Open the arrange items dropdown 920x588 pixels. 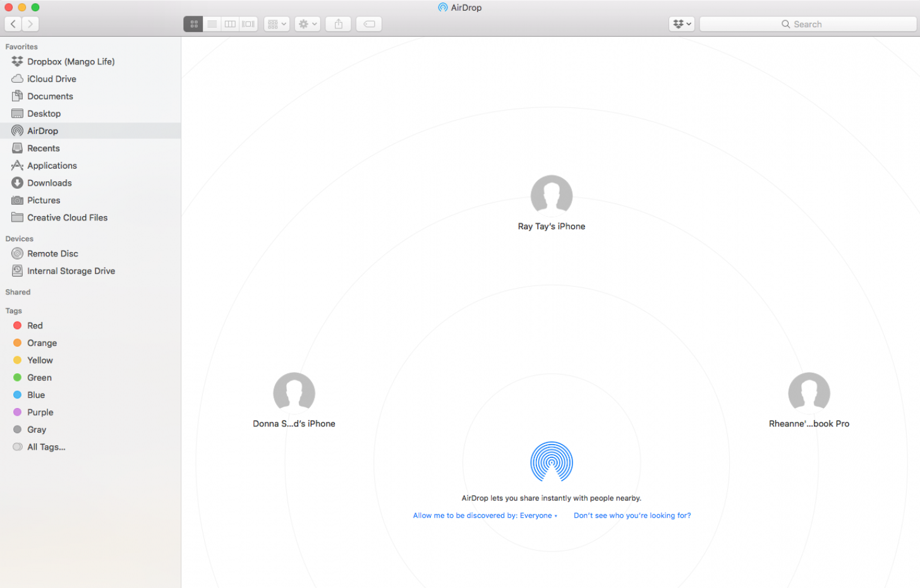(x=277, y=24)
